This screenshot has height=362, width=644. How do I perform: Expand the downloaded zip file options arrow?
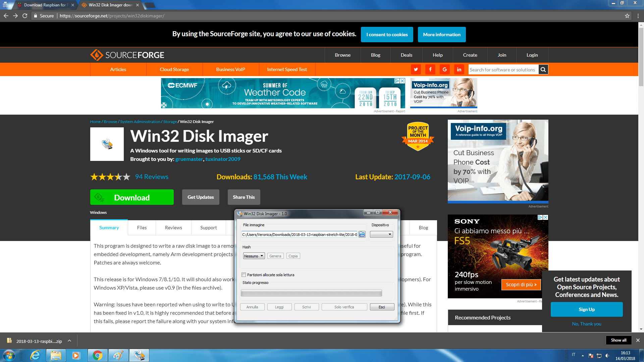(x=69, y=341)
